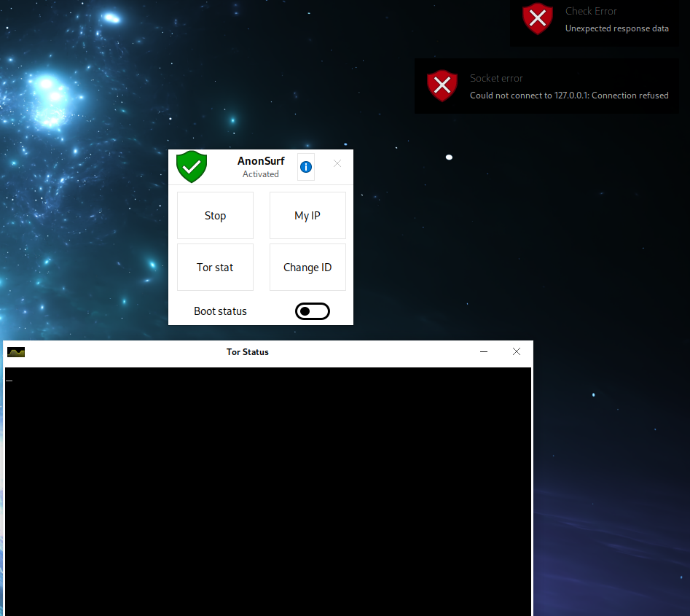Screen dimensions: 690x616
Task: Click the Socket error notification red shield icon
Action: point(442,85)
